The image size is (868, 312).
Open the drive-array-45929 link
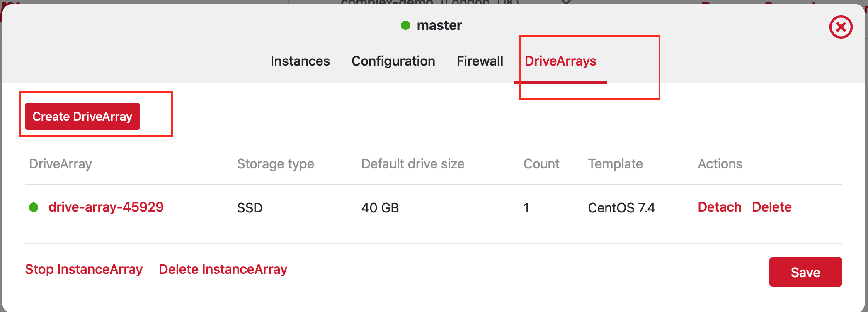106,207
